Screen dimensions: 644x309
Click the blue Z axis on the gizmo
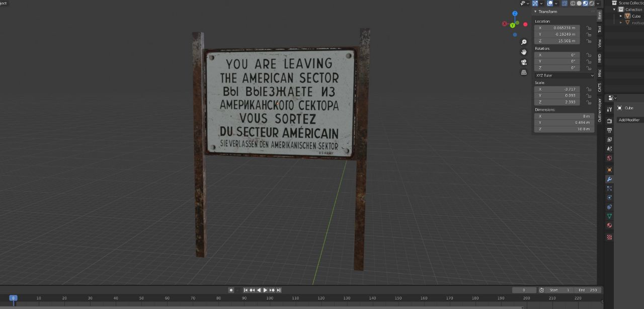pos(515,14)
